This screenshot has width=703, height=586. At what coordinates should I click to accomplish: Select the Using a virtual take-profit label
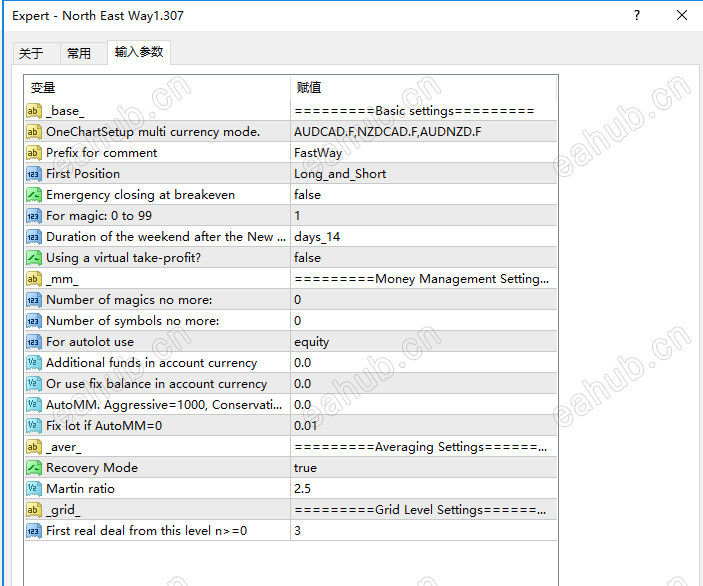124,258
